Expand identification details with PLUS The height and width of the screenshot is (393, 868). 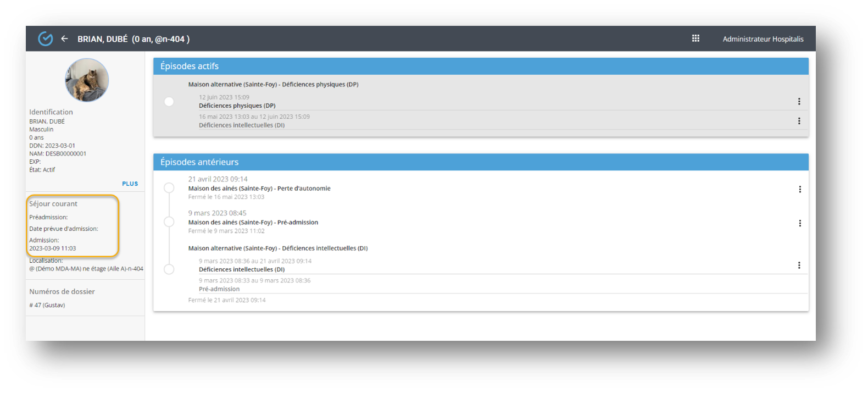pyautogui.click(x=130, y=184)
